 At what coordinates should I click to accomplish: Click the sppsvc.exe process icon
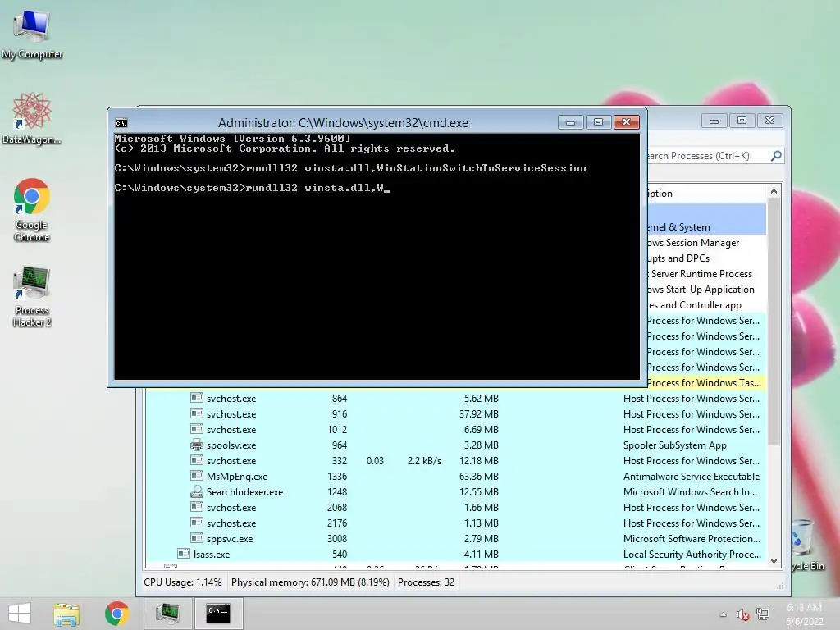tap(197, 538)
